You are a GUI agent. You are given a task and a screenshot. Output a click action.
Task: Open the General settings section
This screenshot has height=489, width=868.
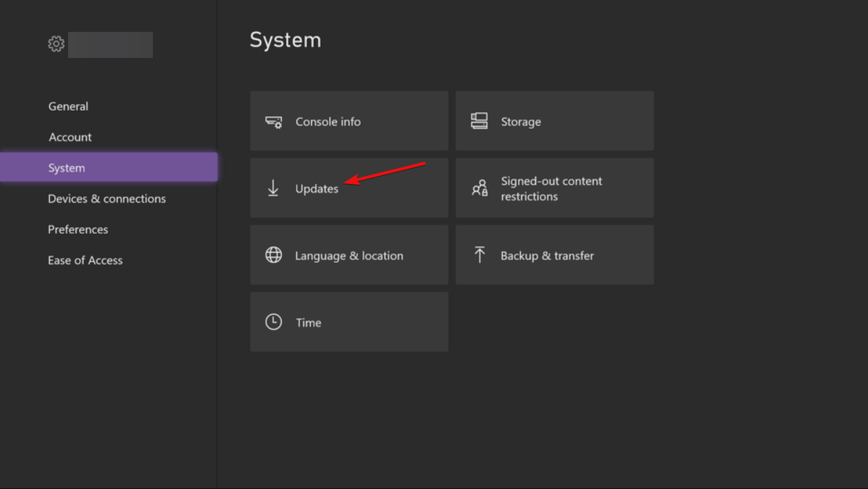tap(68, 106)
